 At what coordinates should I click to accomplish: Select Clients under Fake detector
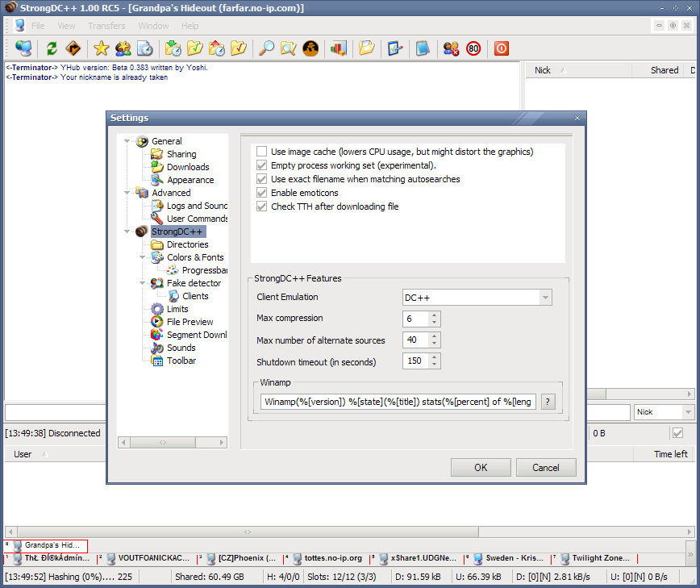195,296
